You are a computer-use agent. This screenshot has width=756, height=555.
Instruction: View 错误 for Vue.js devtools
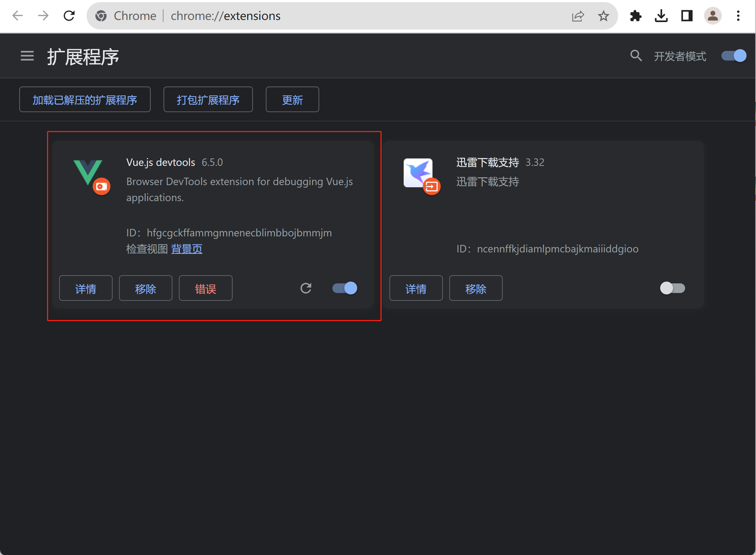tap(206, 288)
